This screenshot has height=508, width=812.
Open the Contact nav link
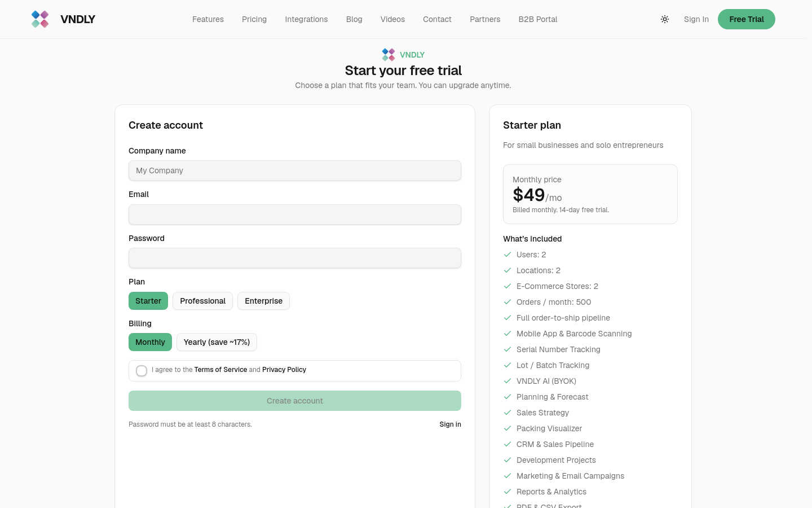click(437, 19)
